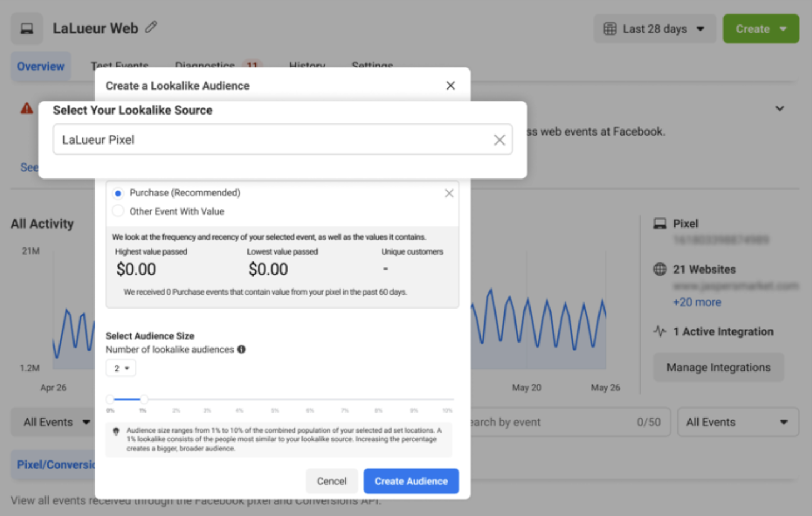This screenshot has width=812, height=516.
Task: Close the Create a Lookalike Audience dialog
Action: click(x=450, y=86)
